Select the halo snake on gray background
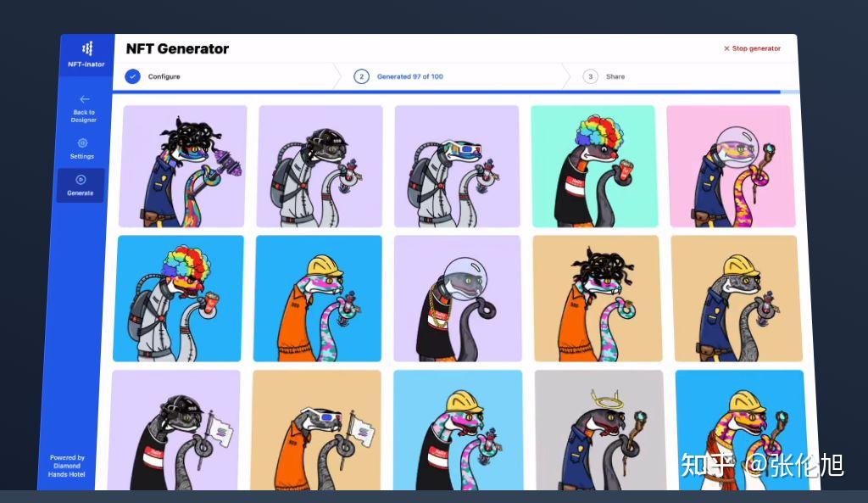Screen dimensions: 868x503 (x=600, y=430)
